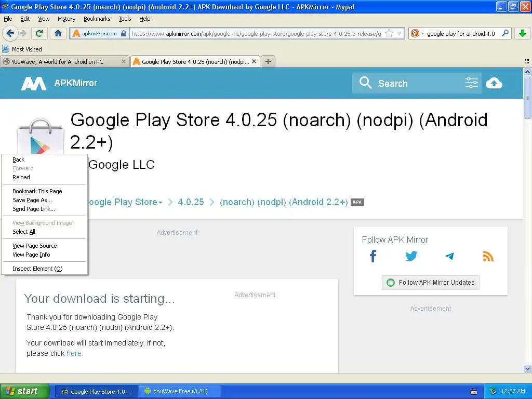Open the Bookmarks menu
The image size is (532, 399).
pyautogui.click(x=97, y=19)
